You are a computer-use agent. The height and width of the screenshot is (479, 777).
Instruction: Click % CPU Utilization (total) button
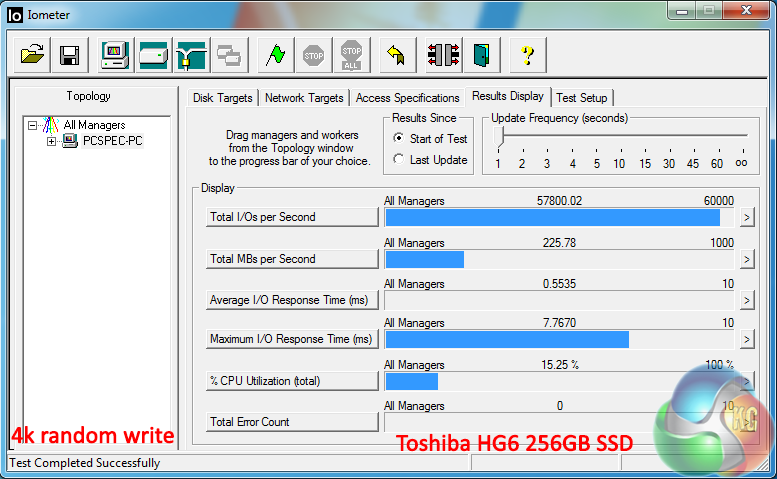pyautogui.click(x=292, y=381)
